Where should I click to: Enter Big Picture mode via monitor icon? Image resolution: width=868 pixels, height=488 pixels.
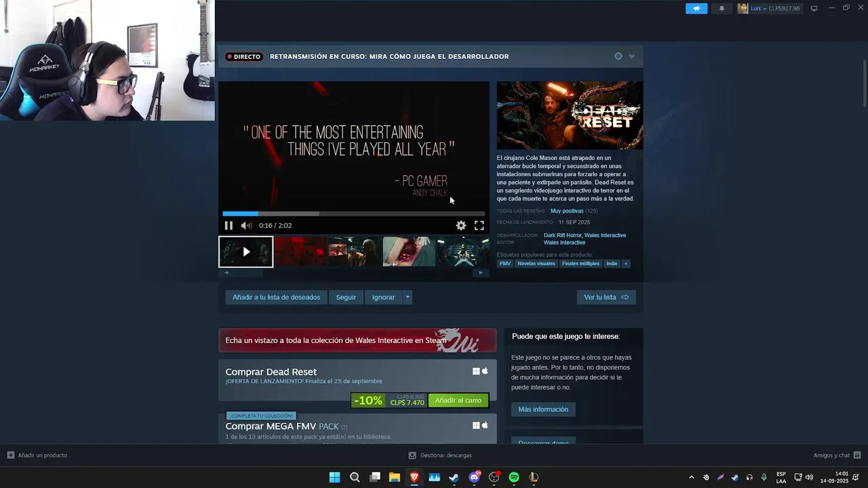click(814, 8)
